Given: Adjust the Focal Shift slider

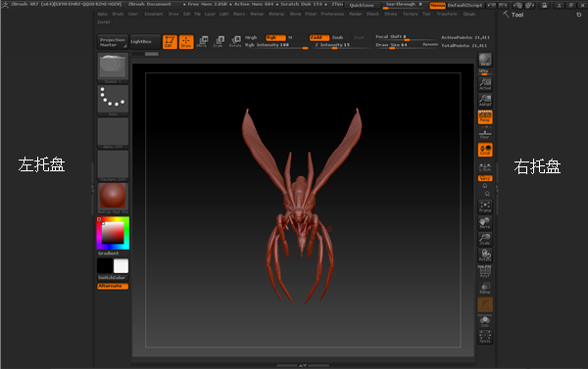Looking at the screenshot, I should point(407,37).
